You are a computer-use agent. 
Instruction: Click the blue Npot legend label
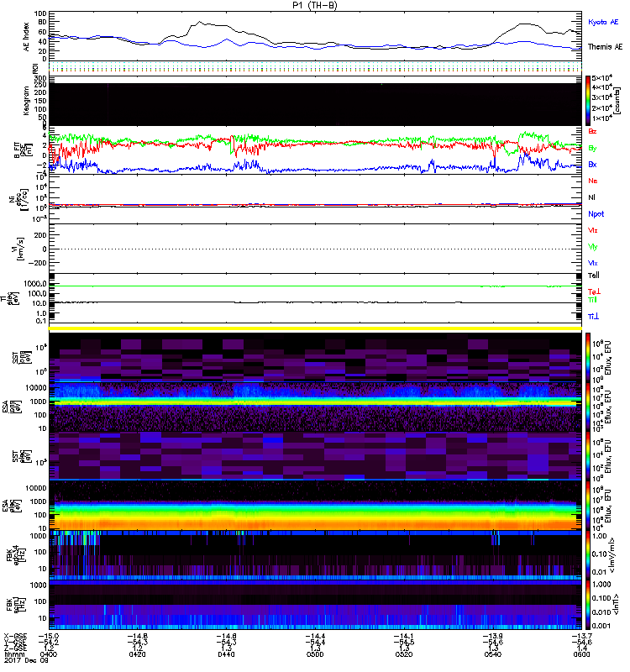click(595, 213)
